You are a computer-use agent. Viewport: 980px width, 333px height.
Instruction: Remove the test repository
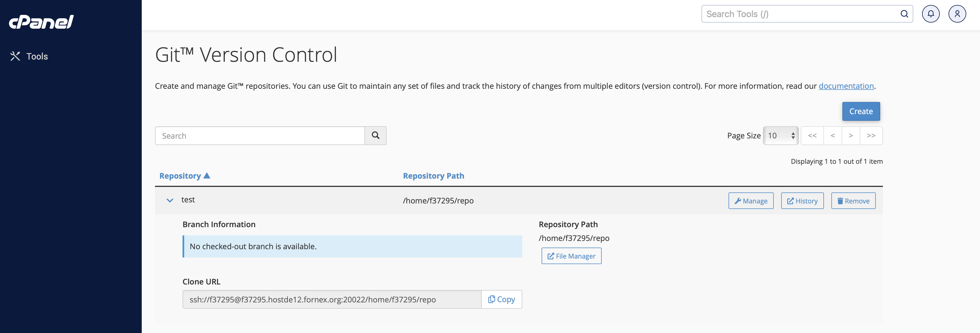pos(853,201)
